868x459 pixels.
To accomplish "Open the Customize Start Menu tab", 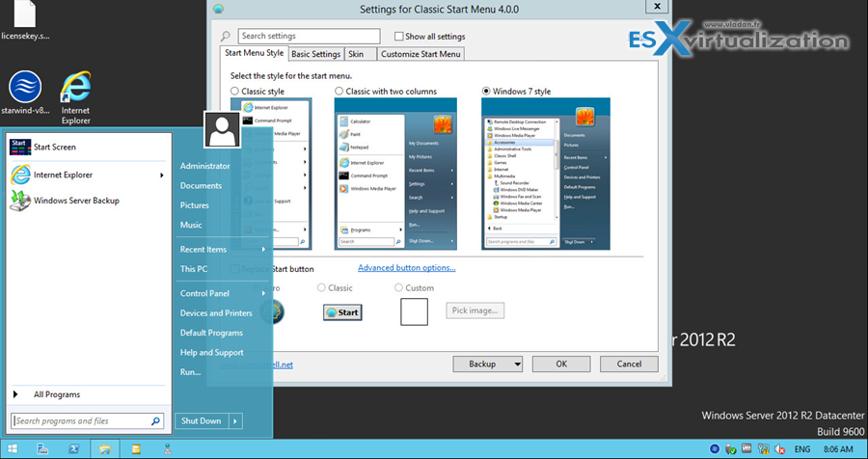I will pos(420,54).
